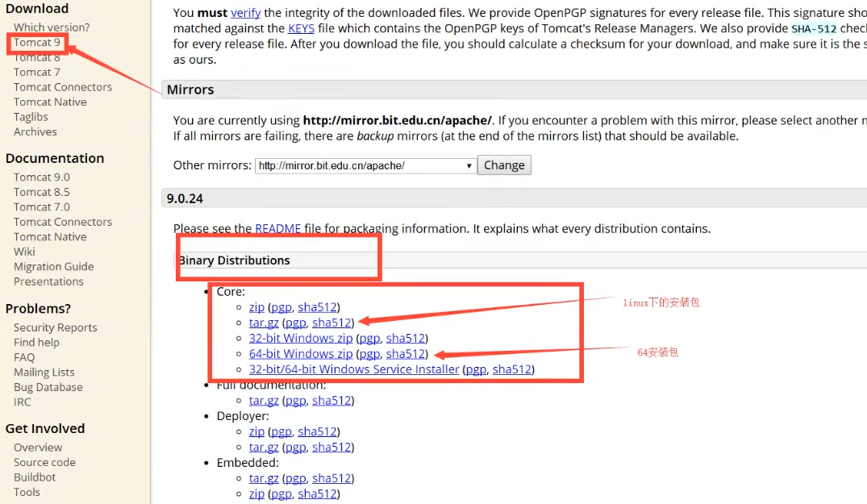Image resolution: width=867 pixels, height=504 pixels.
Task: Open Tomcat Connectors under Documentation
Action: point(62,222)
